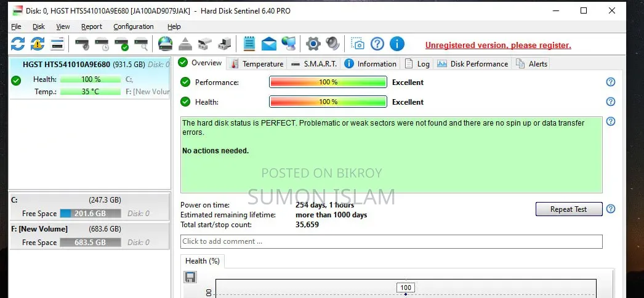Click hard disk icon with green checkmark

[121, 44]
